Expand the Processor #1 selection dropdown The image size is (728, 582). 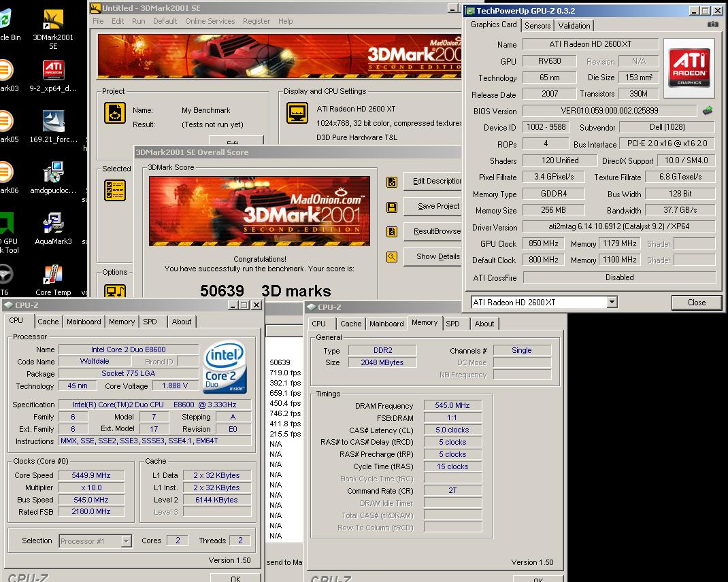(126, 541)
